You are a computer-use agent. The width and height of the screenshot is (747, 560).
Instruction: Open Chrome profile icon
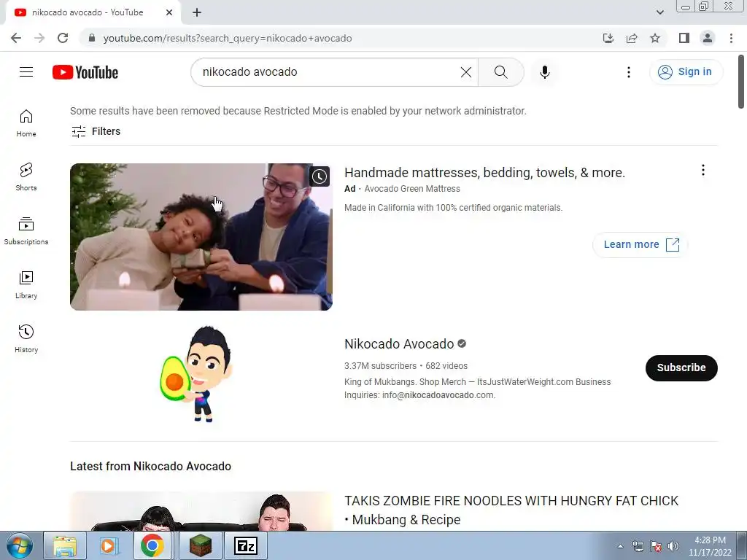click(x=708, y=38)
